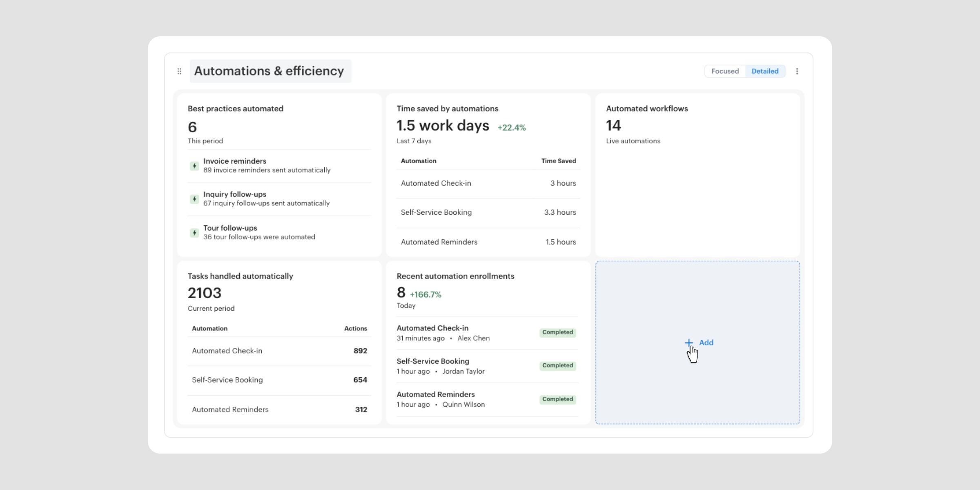Open the Automated workflows card
Image resolution: width=980 pixels, height=490 pixels.
click(x=646, y=109)
